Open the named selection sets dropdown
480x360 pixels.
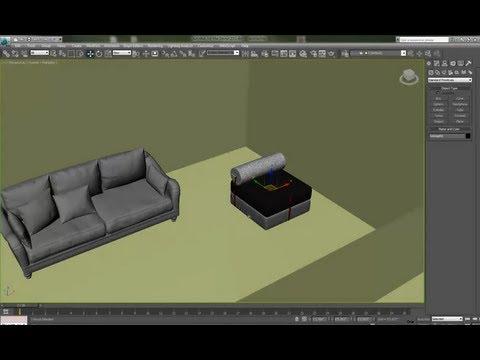point(223,53)
